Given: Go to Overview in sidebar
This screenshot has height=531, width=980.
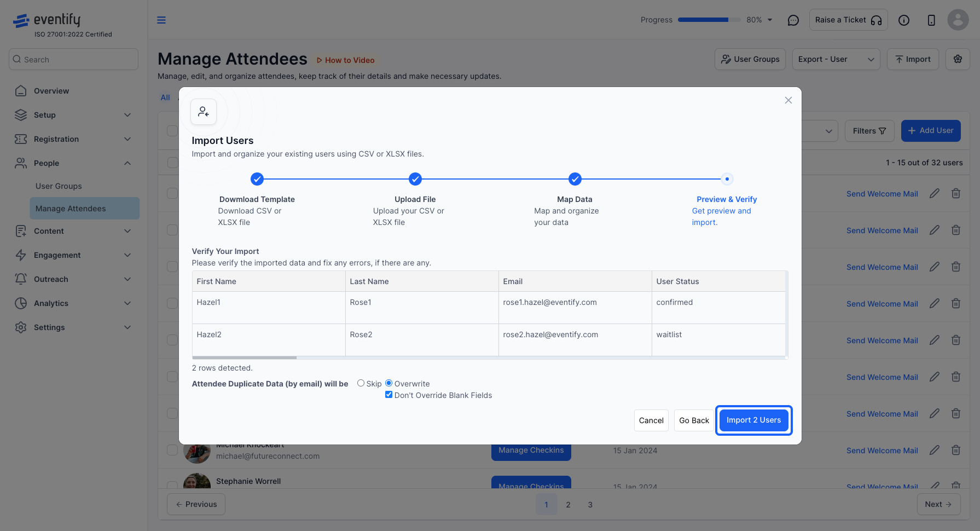Looking at the screenshot, I should point(51,91).
